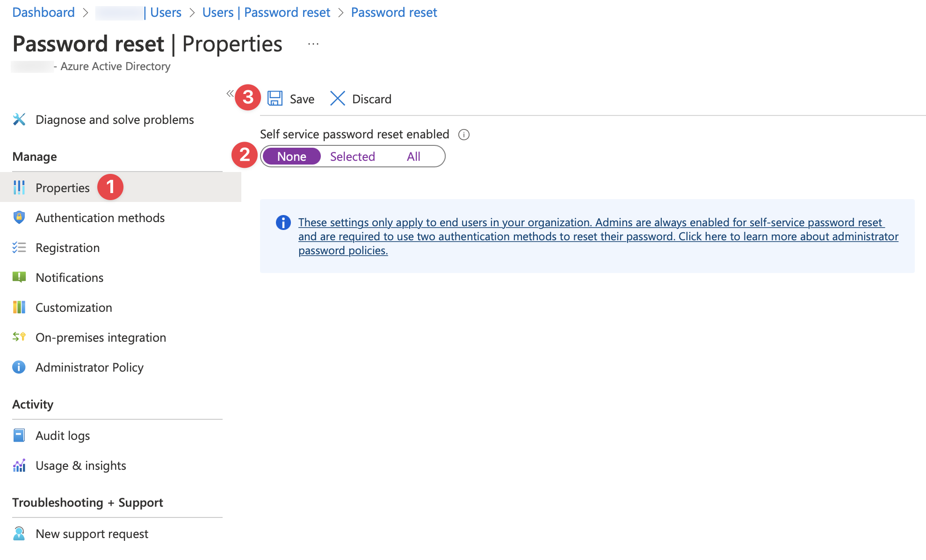Click the Registration checklist icon
This screenshot has width=926, height=560.
pyautogui.click(x=19, y=248)
